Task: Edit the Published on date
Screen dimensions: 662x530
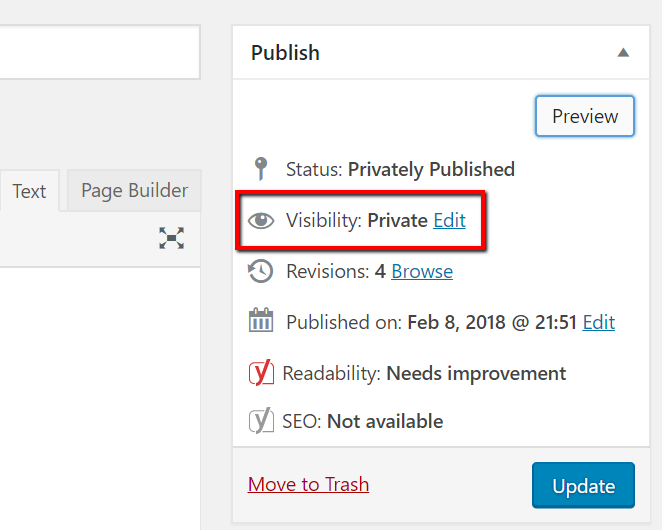Action: coord(599,322)
